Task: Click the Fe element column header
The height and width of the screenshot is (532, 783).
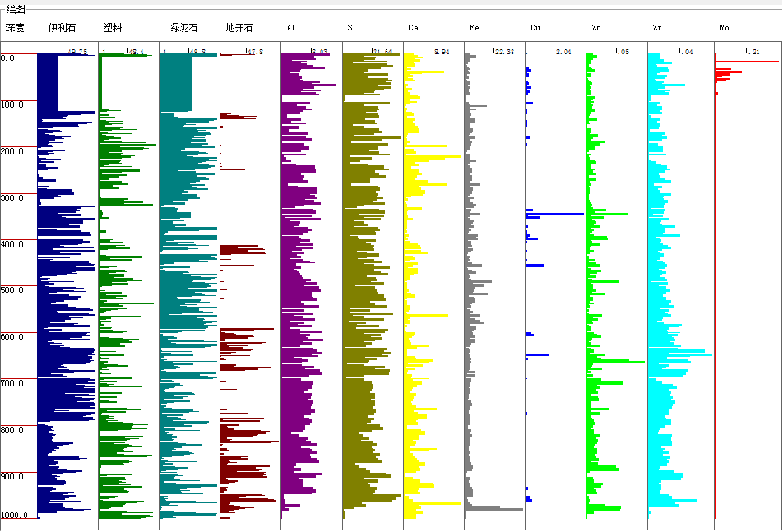Action: [474, 28]
